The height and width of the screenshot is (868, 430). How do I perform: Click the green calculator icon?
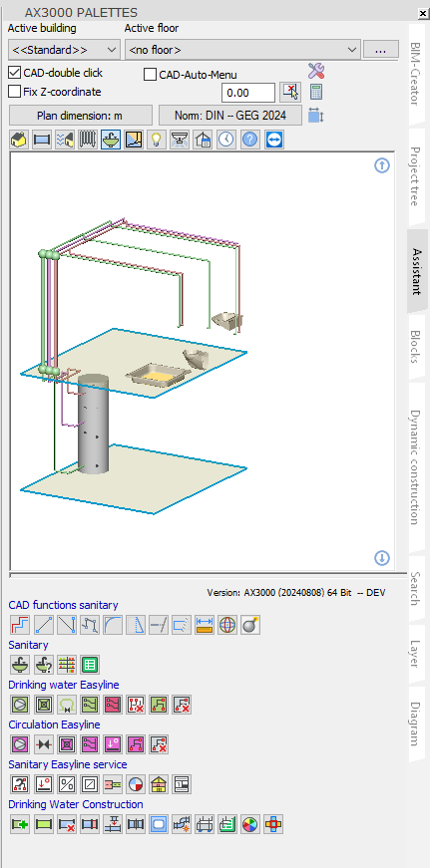[x=316, y=92]
